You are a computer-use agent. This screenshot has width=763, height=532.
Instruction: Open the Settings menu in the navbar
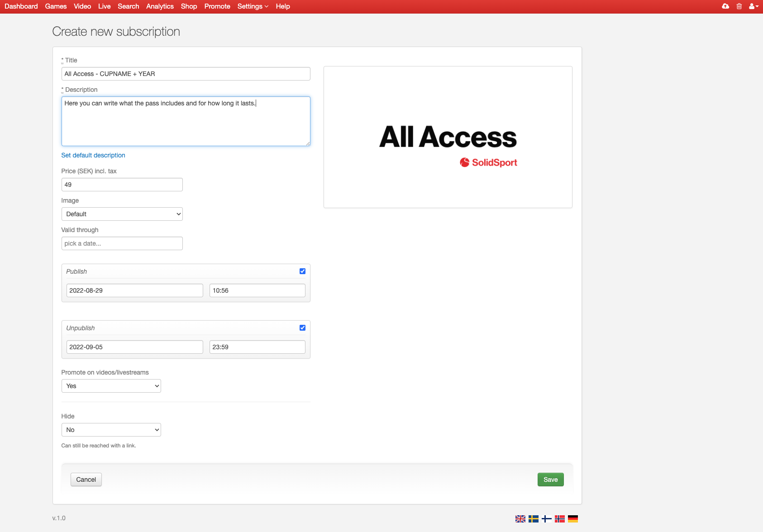point(253,6)
